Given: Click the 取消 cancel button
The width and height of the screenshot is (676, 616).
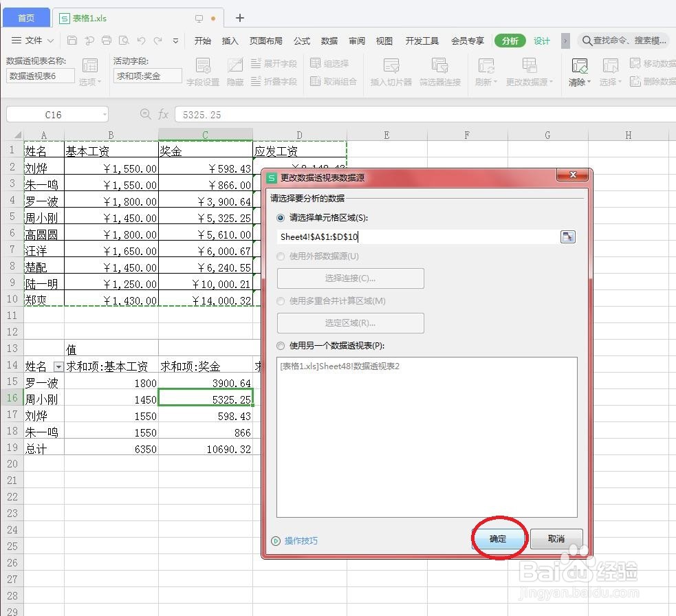Looking at the screenshot, I should tap(556, 539).
